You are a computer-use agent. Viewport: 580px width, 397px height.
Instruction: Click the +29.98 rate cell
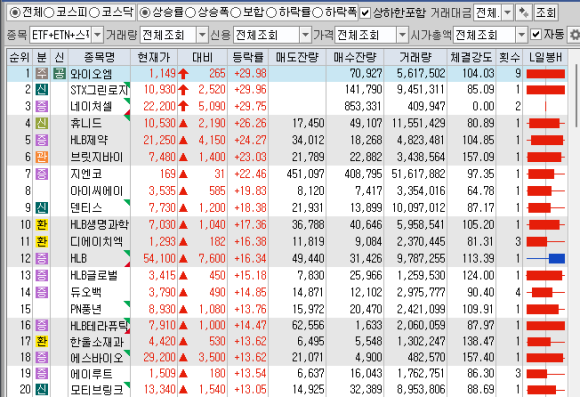pyautogui.click(x=250, y=74)
